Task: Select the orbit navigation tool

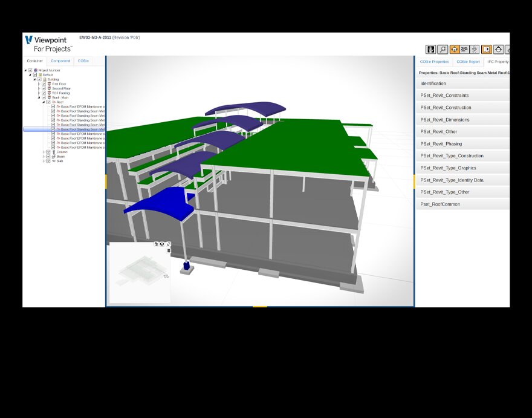Action: pos(454,49)
